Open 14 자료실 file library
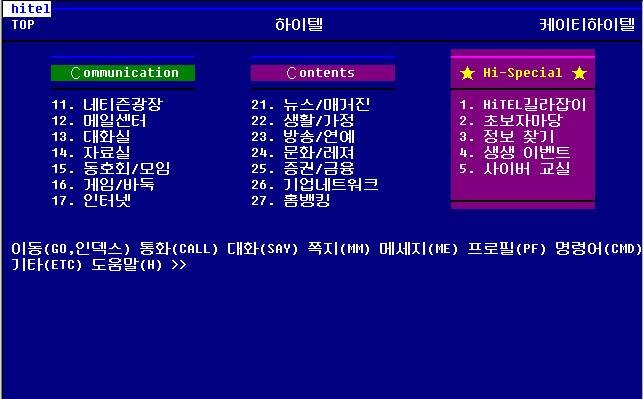The image size is (643, 399). [91, 153]
